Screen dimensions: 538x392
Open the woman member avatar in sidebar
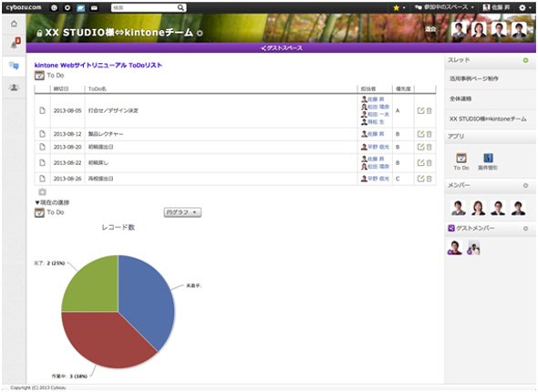tap(479, 208)
